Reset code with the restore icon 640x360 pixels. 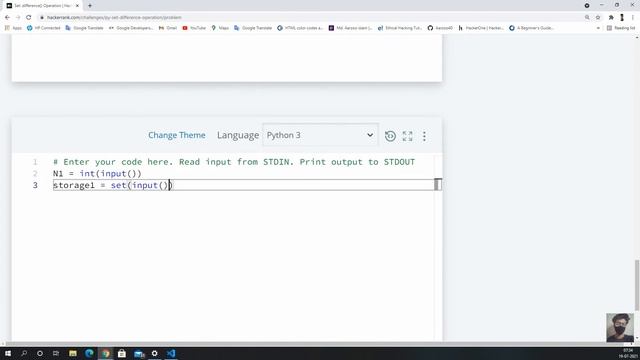pyautogui.click(x=390, y=136)
